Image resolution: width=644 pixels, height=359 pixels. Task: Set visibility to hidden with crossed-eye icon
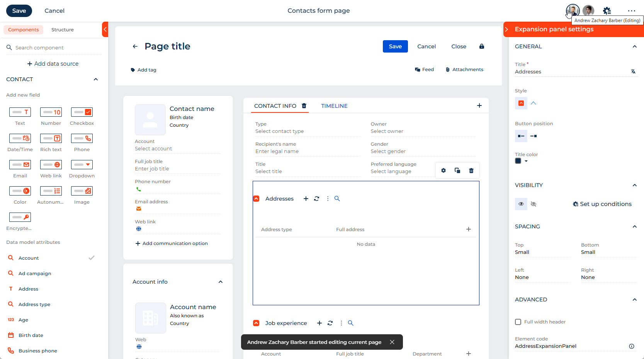coord(534,204)
